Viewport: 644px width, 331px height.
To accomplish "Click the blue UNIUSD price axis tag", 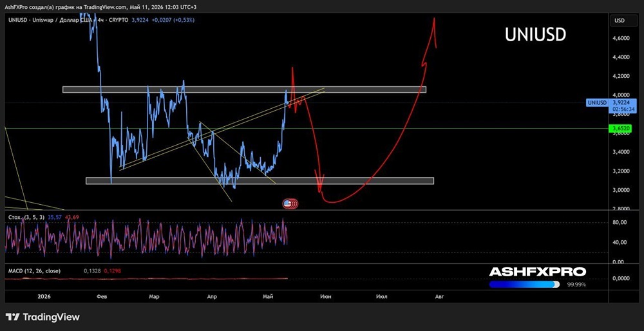I will tap(598, 102).
